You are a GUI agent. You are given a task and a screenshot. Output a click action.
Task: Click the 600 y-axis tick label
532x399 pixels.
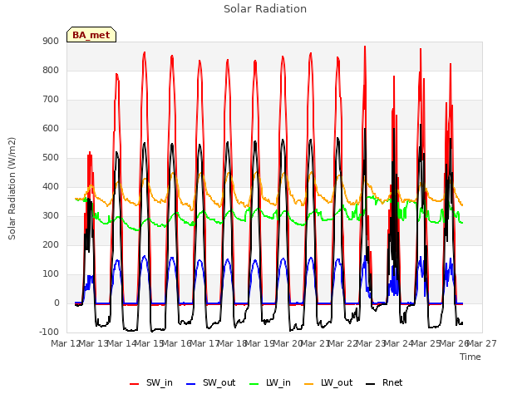[x=51, y=129]
